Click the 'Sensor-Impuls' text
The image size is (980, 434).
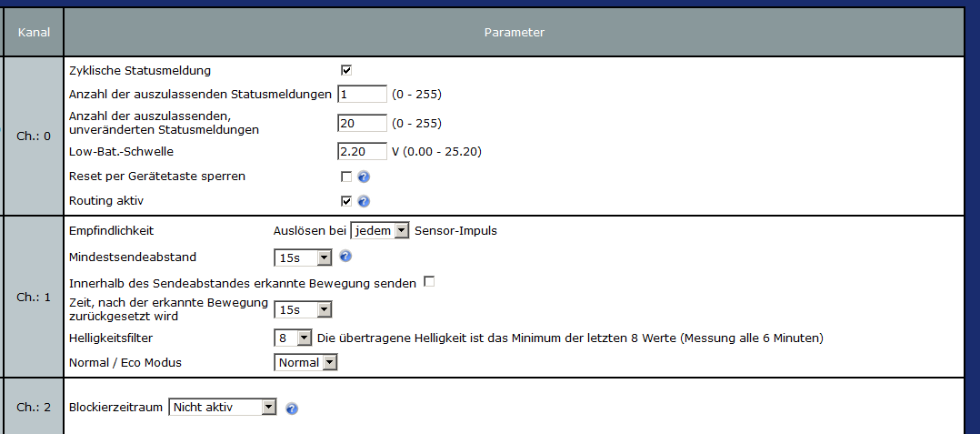pos(455,231)
